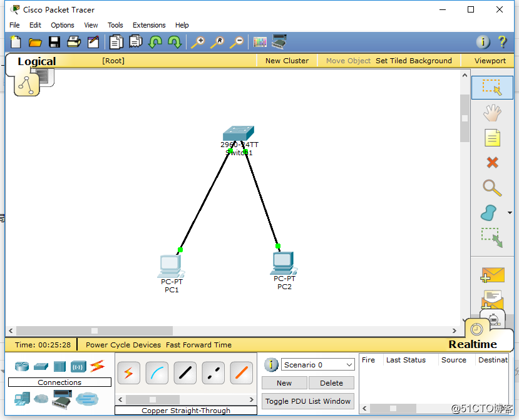Viewport: 519px width, 420px height.
Task: Open the Help menu
Action: coord(182,25)
